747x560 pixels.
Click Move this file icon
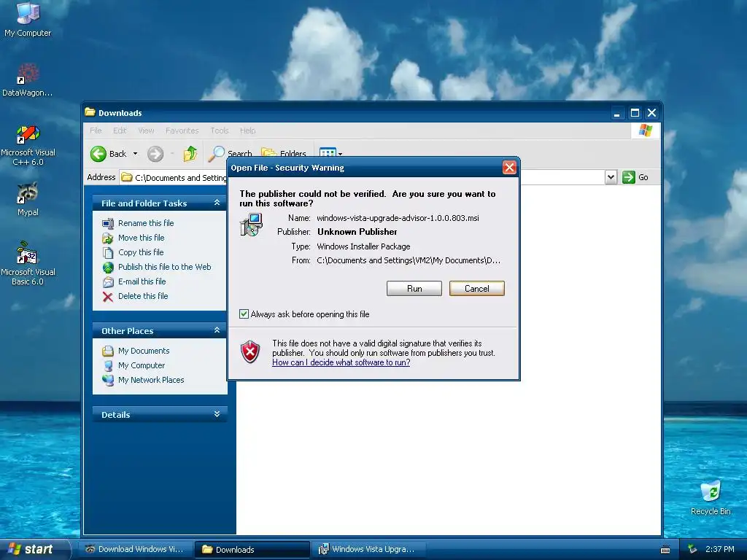click(108, 238)
